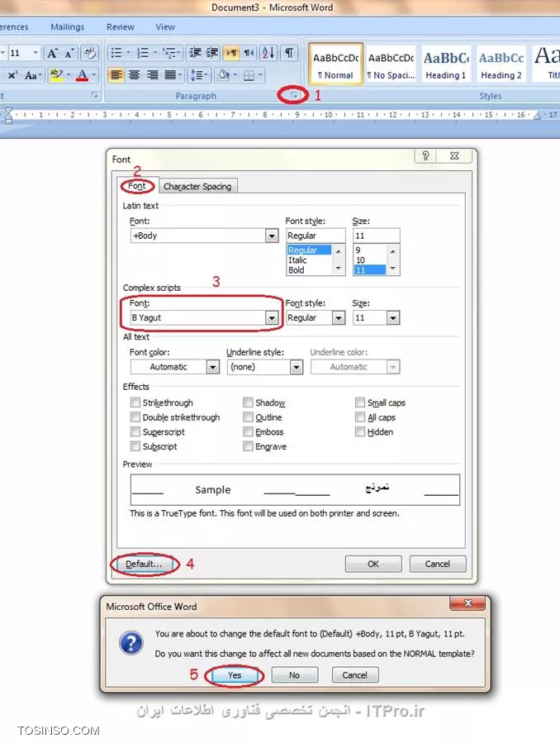Enable the Engrave checkbox

pyautogui.click(x=248, y=446)
